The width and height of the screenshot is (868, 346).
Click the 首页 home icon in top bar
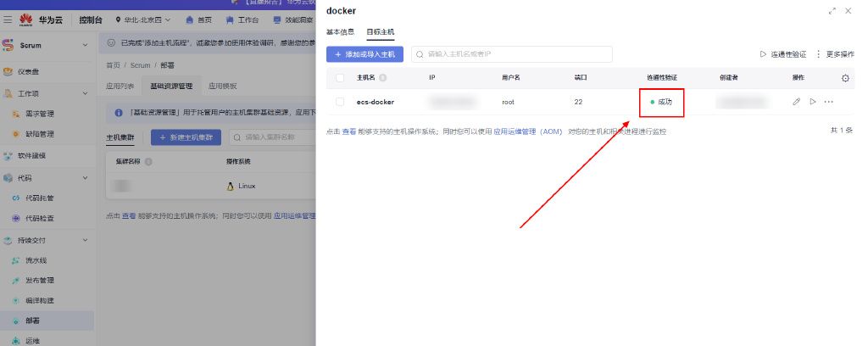point(190,20)
